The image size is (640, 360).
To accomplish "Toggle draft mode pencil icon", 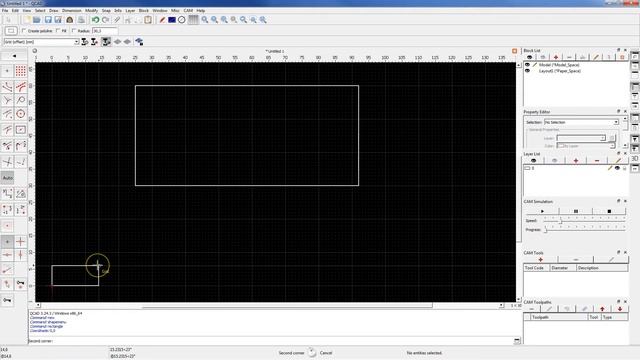I will click(x=162, y=20).
